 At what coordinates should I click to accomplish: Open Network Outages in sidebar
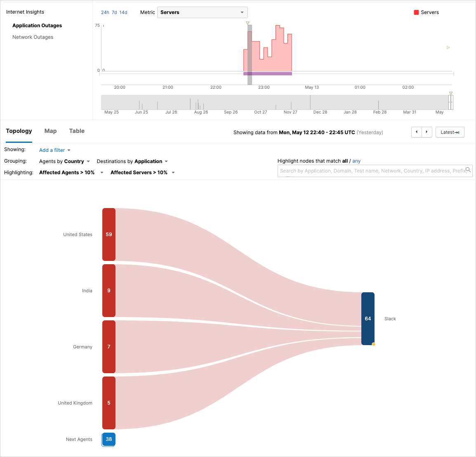click(33, 37)
